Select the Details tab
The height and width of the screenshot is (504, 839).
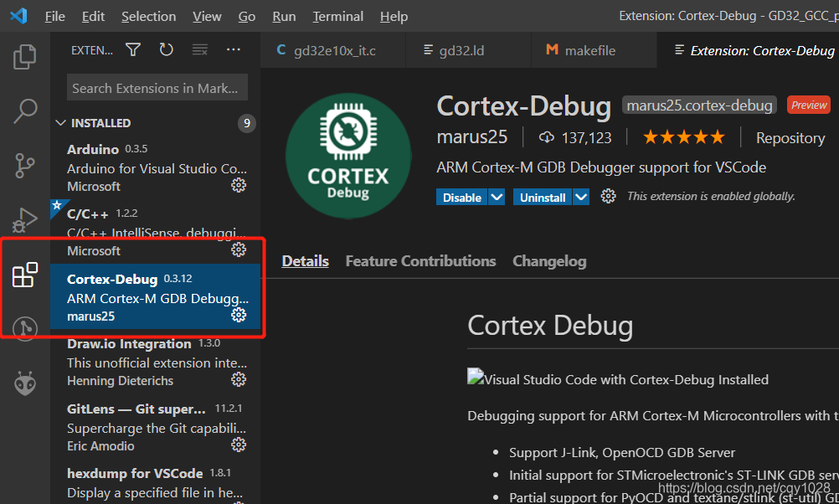[x=305, y=261]
